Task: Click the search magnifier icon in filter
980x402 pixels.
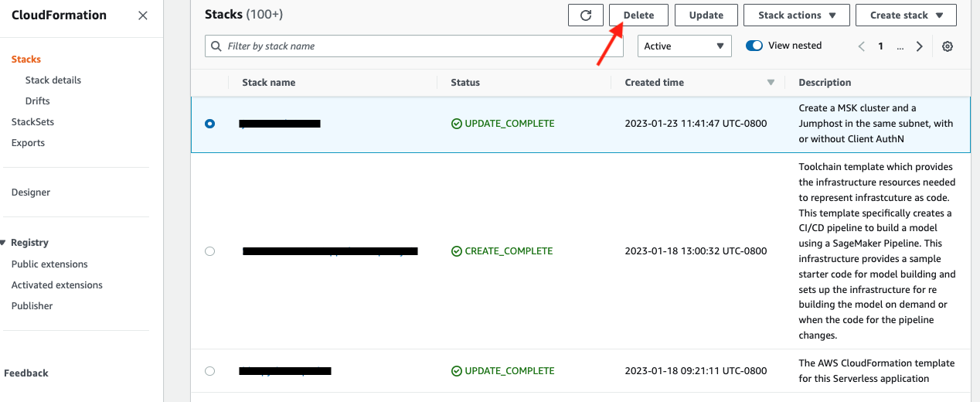Action: tap(216, 46)
